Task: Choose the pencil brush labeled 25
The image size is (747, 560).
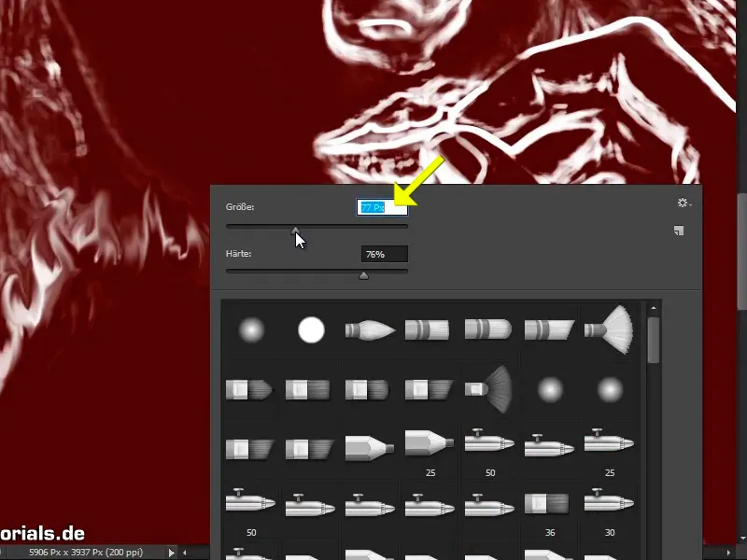Action: (430, 444)
